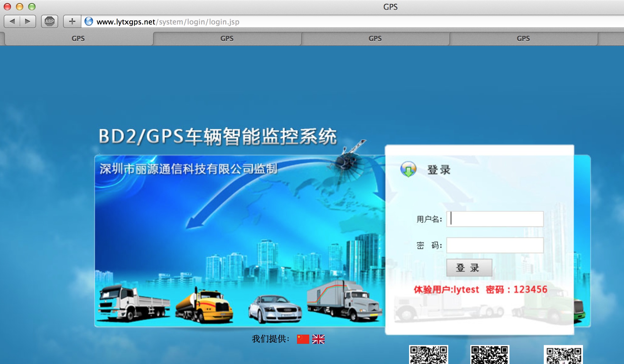Viewport: 624px width, 364px height.
Task: Click the gray semi-trailer truck image
Action: click(345, 300)
